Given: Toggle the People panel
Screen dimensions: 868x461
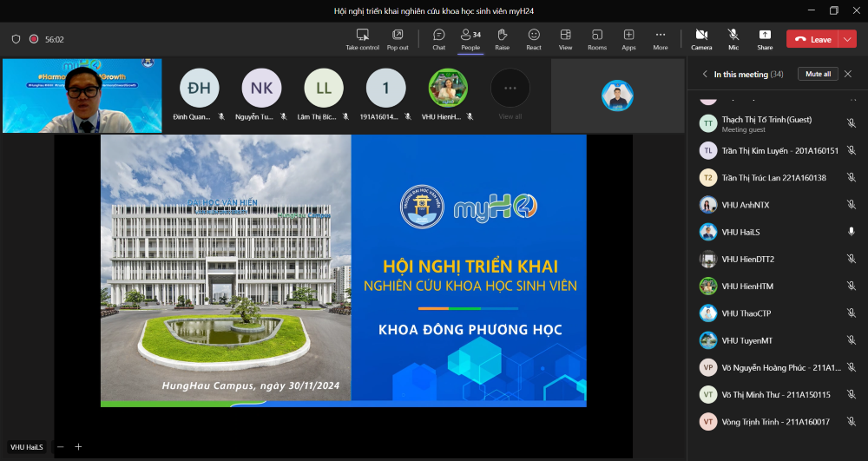Looking at the screenshot, I should [x=470, y=35].
